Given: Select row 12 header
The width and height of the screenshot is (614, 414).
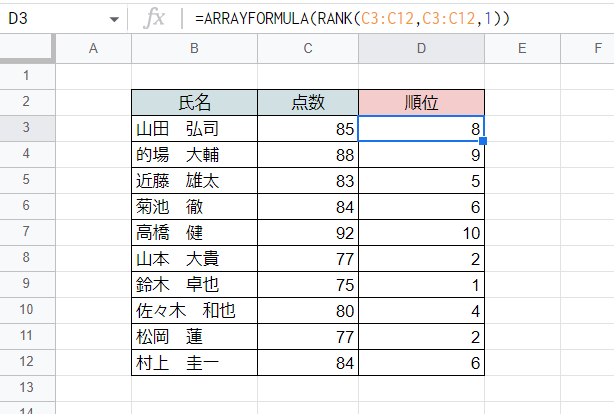Looking at the screenshot, I should [26, 362].
